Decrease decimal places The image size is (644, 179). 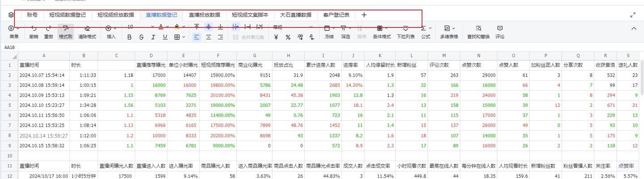tap(311, 37)
